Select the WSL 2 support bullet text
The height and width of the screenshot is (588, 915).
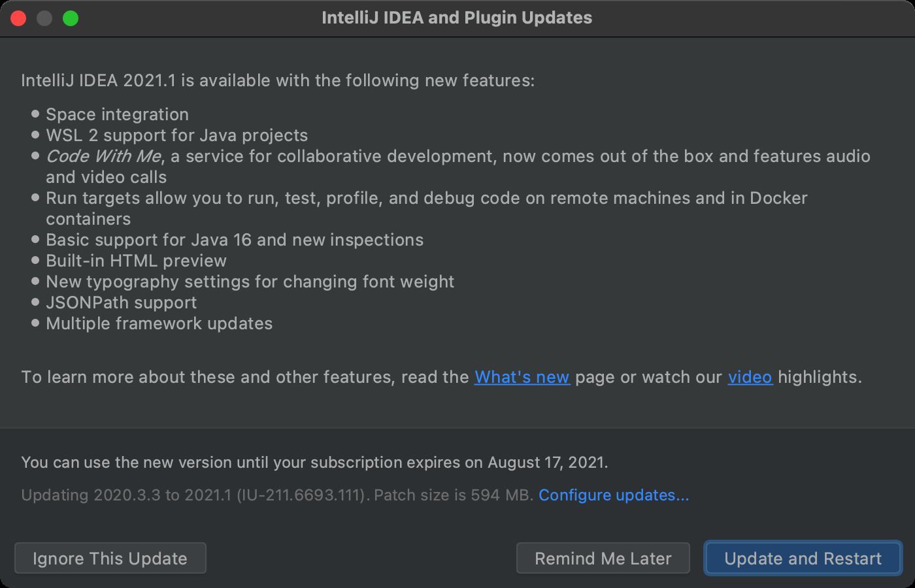[176, 135]
